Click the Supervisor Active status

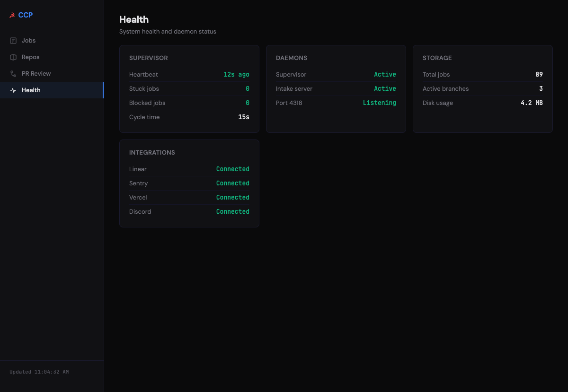pos(385,75)
